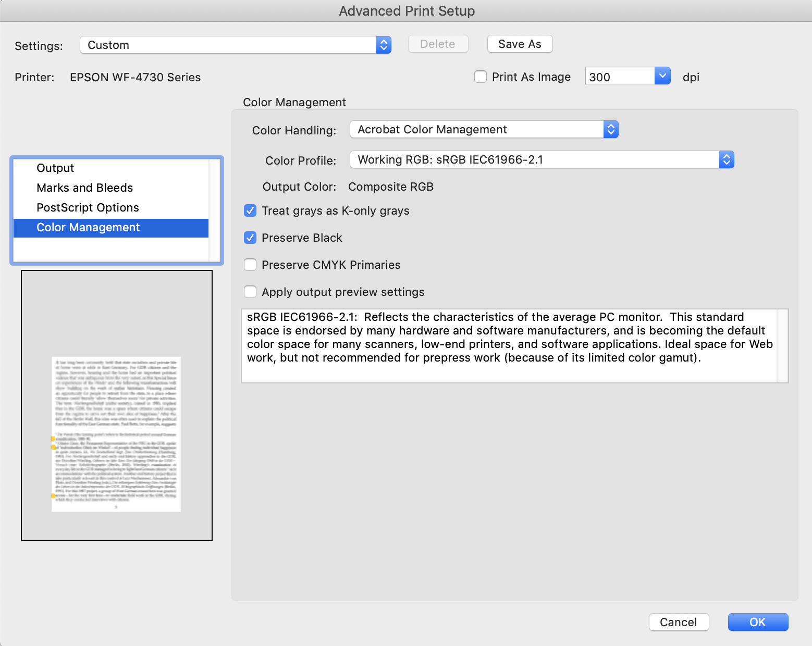The height and width of the screenshot is (646, 812).
Task: Click the Color Handling stepper arrows icon
Action: [611, 129]
